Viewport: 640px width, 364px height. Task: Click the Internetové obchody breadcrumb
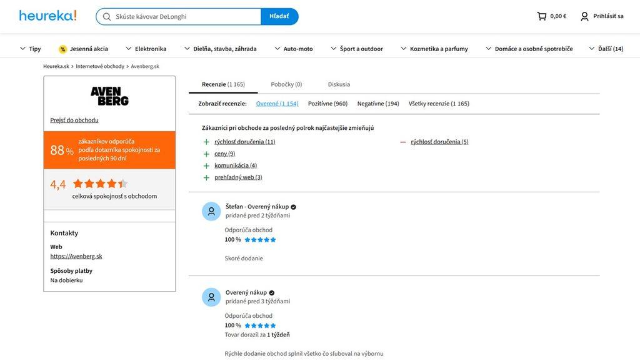(100, 66)
